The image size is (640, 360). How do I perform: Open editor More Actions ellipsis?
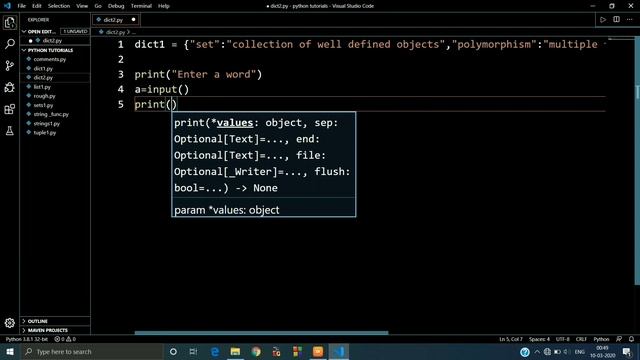coord(629,20)
